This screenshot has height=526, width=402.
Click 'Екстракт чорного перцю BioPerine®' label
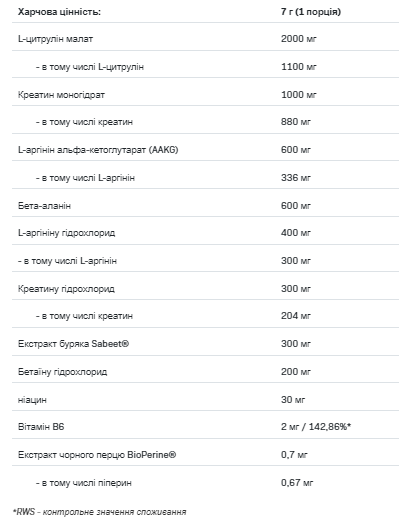tap(97, 455)
